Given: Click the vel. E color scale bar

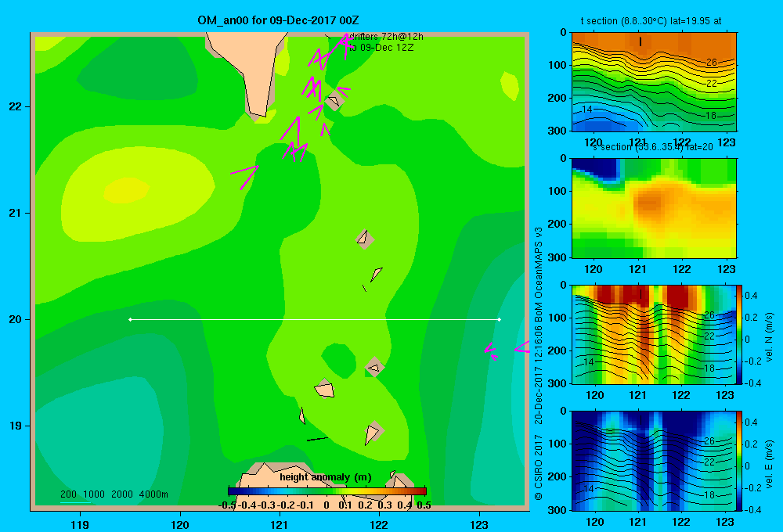Looking at the screenshot, I should pos(740,461).
